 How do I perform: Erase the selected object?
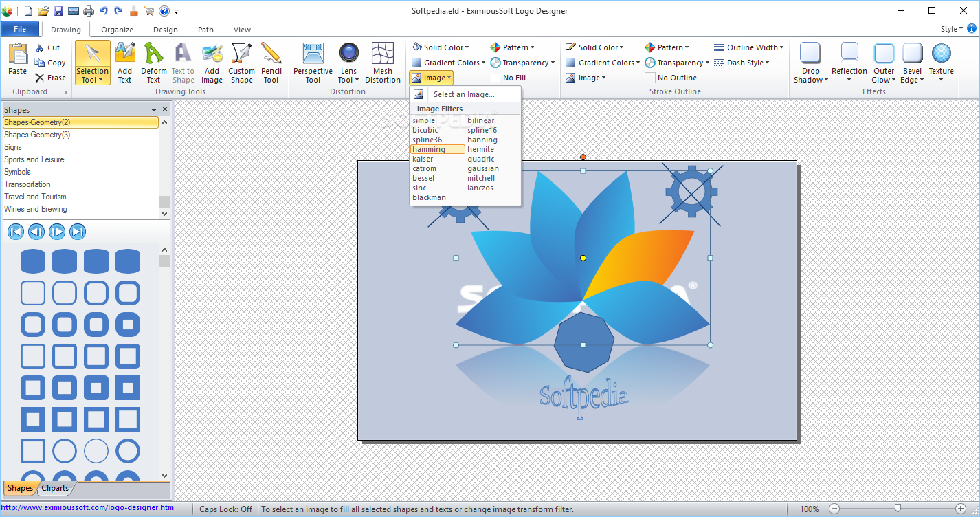click(x=51, y=78)
